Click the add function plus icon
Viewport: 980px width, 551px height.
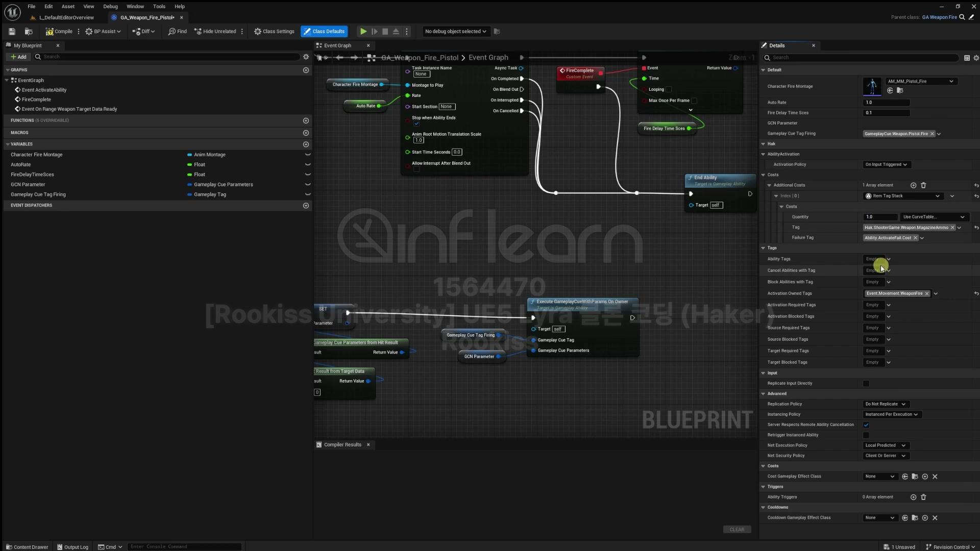(x=306, y=121)
